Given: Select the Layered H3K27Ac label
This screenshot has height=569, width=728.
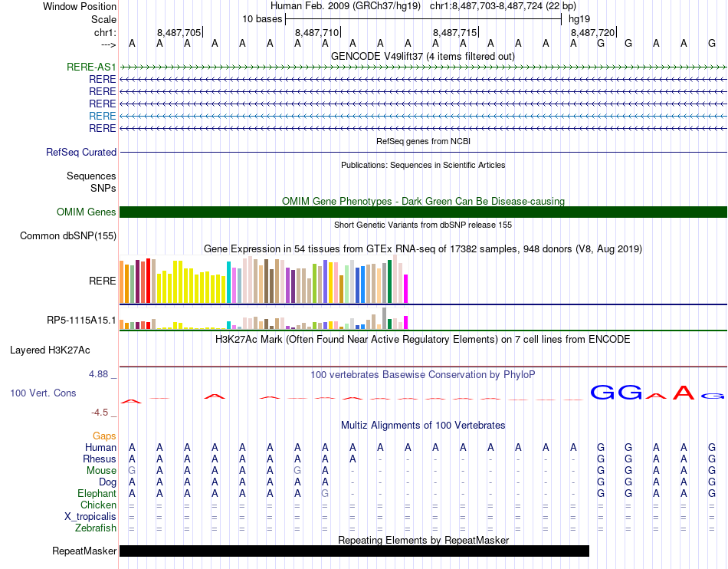Looking at the screenshot, I should click(x=50, y=350).
